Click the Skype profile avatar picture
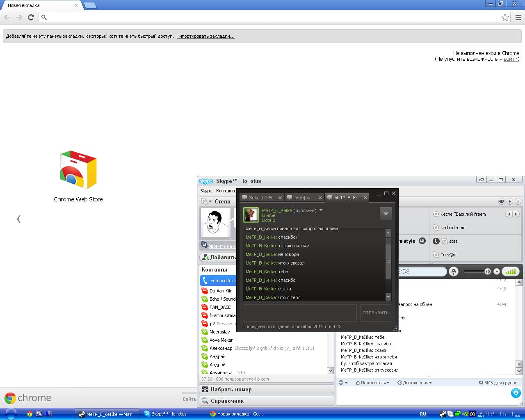Screen dimensions: 525x420 coord(216,223)
